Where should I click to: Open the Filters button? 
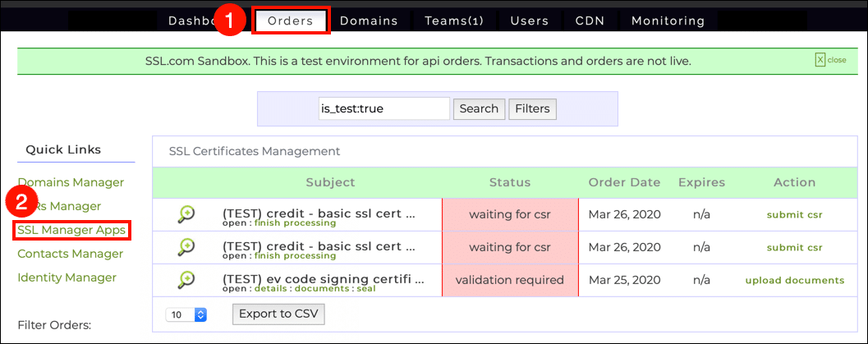click(x=532, y=108)
